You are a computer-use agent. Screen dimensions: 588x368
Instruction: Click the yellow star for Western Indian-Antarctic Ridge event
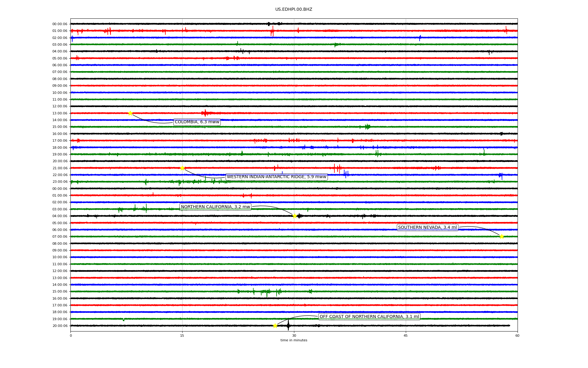[182, 168]
